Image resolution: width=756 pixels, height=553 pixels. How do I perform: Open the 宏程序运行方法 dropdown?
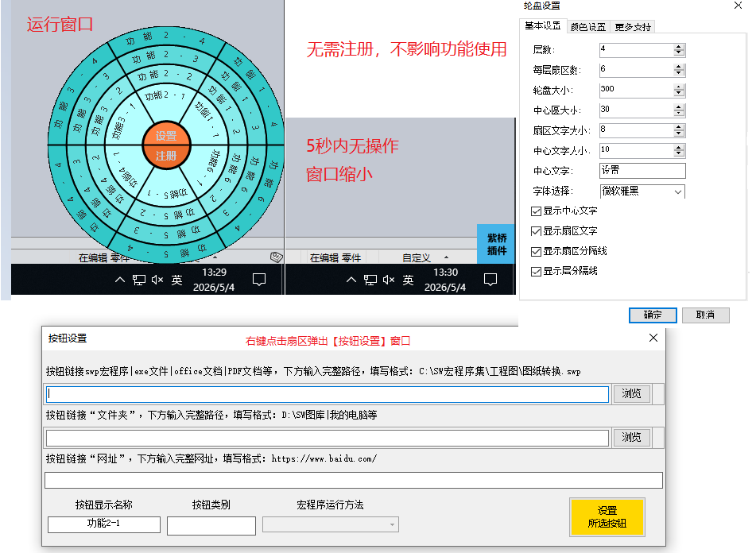[331, 524]
